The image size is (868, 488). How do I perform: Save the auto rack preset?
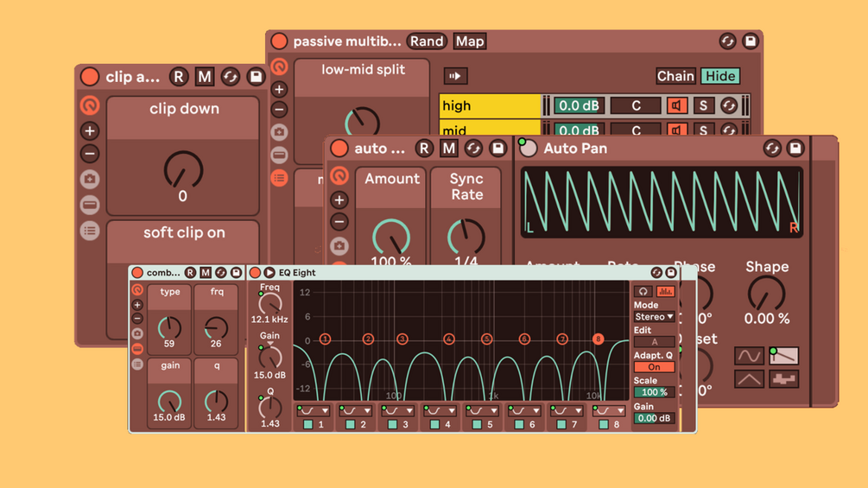[497, 149]
